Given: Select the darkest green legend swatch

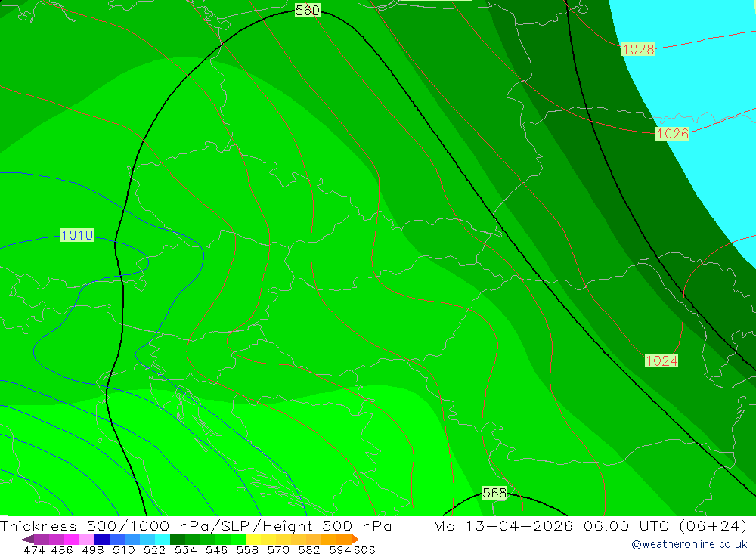Looking at the screenshot, I should point(178,539).
